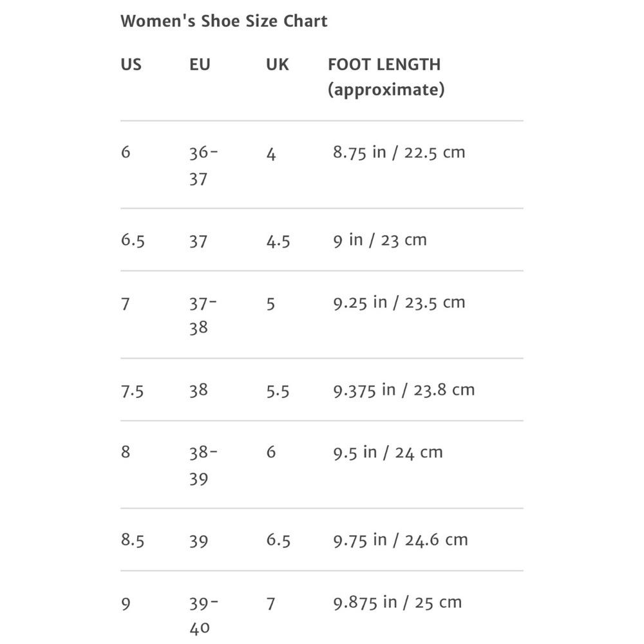This screenshot has height=644, width=644.
Task: Select the US column header
Action: pyautogui.click(x=131, y=64)
